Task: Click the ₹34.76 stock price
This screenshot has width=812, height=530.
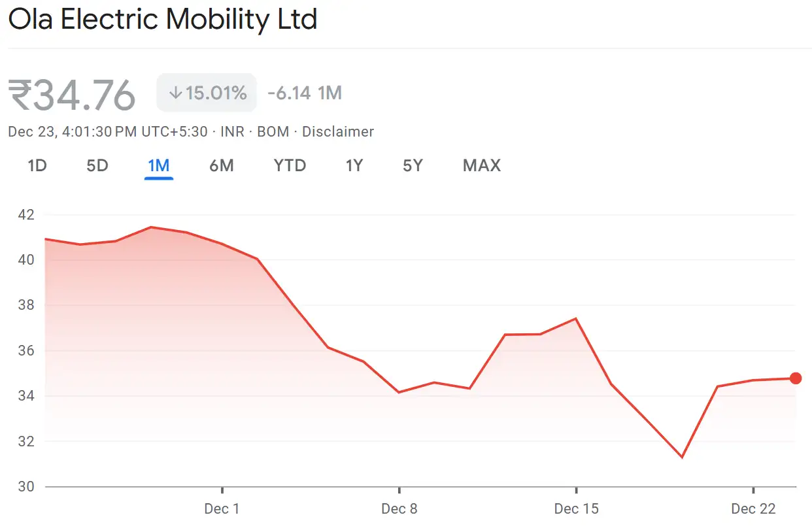Action: point(72,95)
